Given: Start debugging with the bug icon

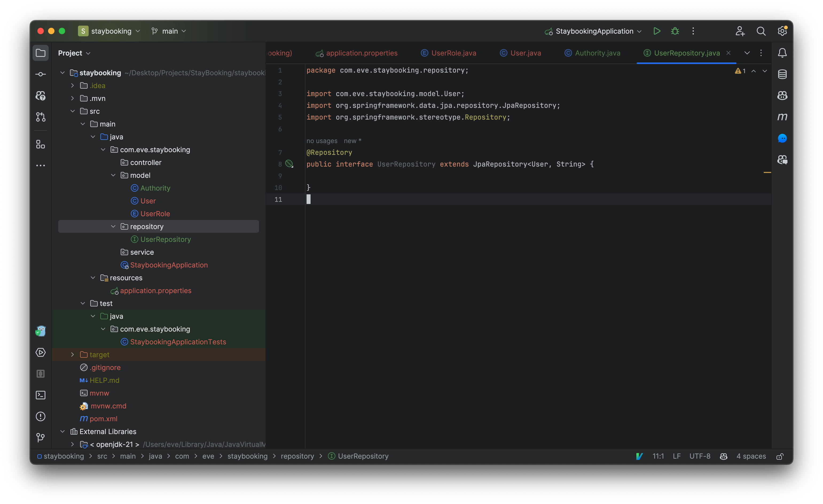Looking at the screenshot, I should click(x=675, y=31).
